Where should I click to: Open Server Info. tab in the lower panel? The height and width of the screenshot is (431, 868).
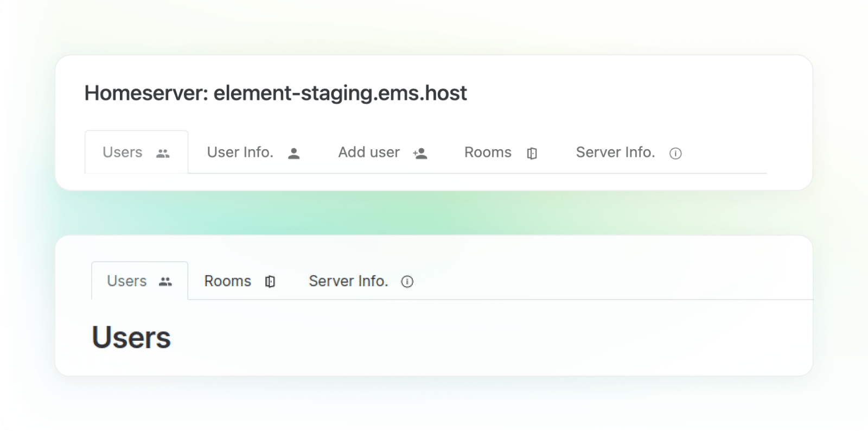point(361,281)
